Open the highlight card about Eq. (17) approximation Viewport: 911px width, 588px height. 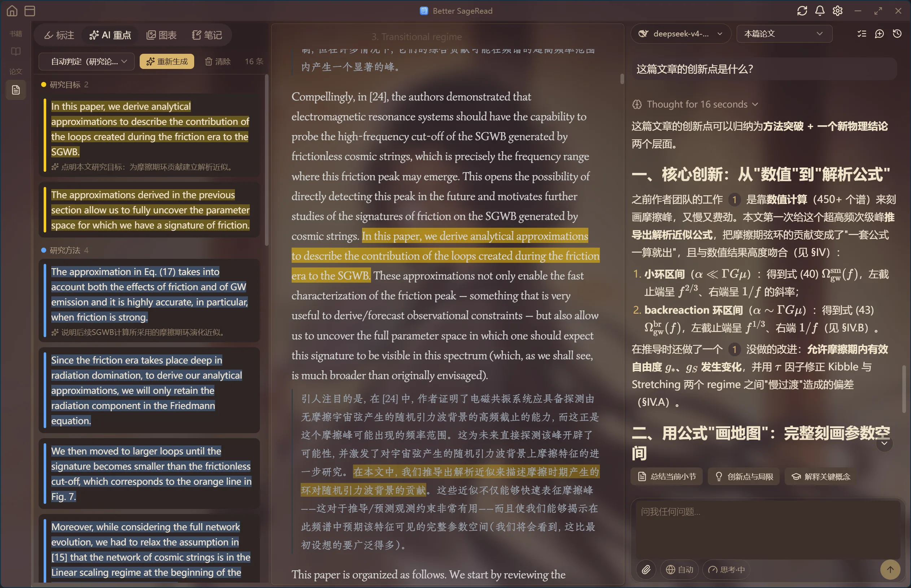tap(149, 300)
